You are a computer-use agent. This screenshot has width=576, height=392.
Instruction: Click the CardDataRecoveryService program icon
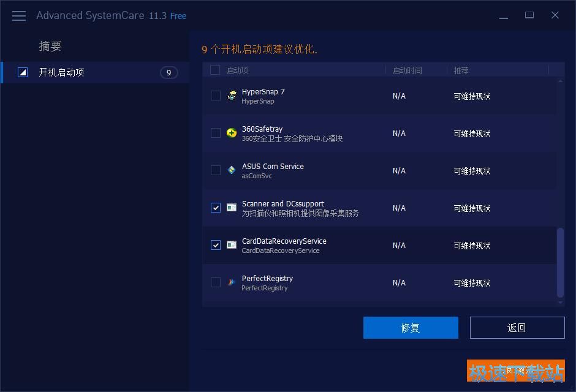click(x=231, y=245)
